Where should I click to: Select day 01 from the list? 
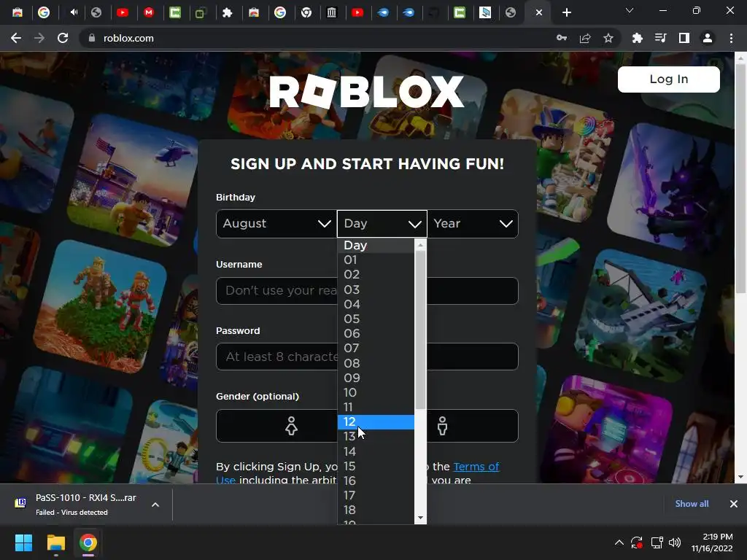pos(376,260)
